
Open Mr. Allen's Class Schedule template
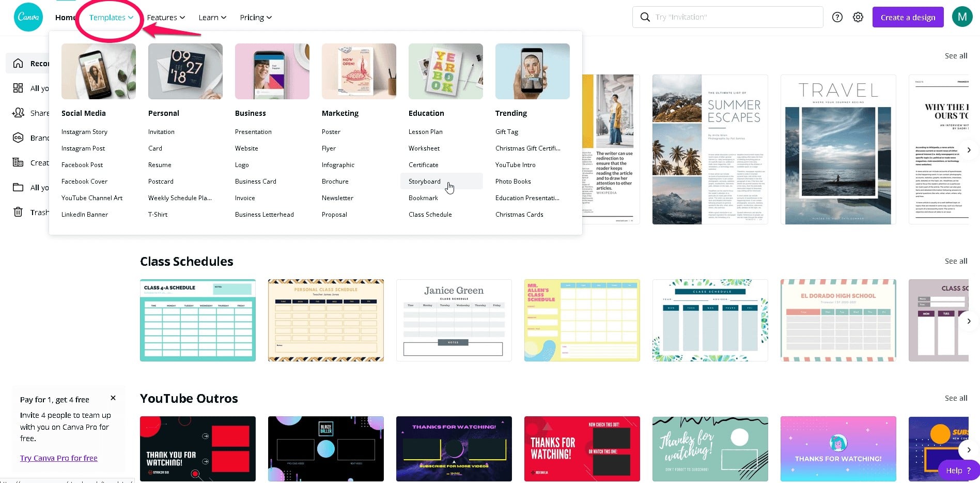pyautogui.click(x=582, y=320)
